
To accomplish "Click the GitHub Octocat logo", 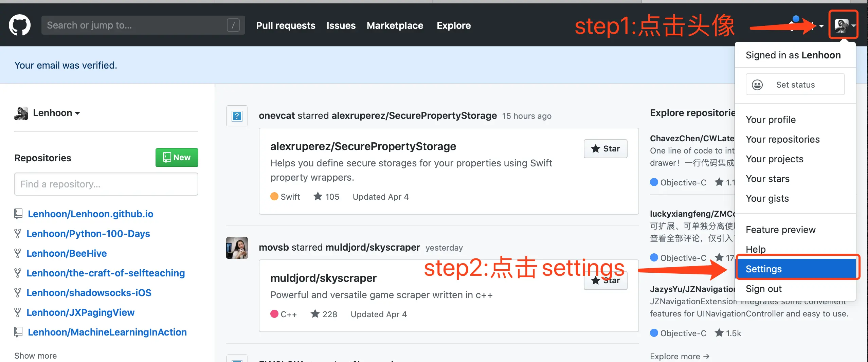I will point(19,25).
